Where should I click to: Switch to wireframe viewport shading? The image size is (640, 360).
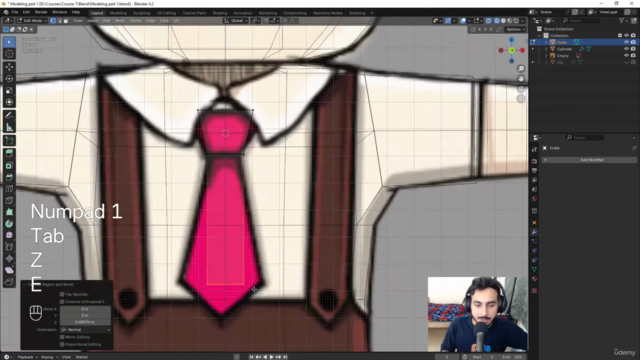pyautogui.click(x=497, y=21)
